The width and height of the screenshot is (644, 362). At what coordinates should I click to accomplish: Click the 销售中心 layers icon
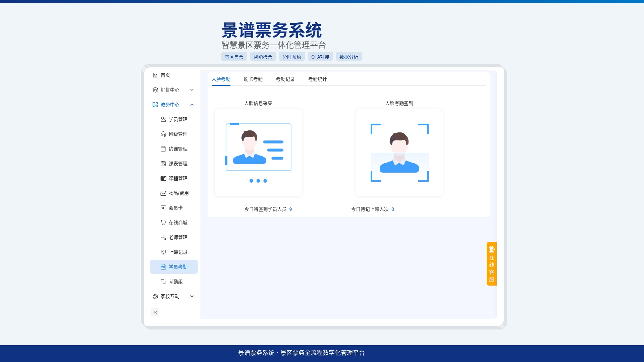[x=155, y=90]
